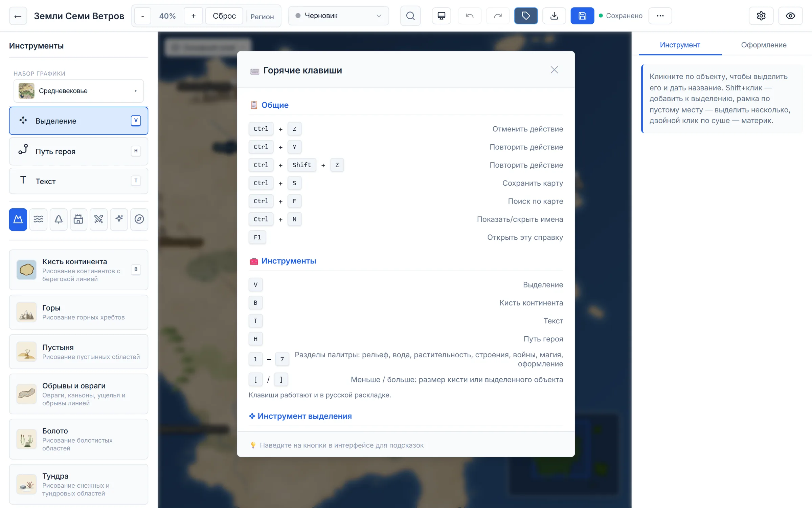Select the wars crossed swords palette icon
The height and width of the screenshot is (508, 812).
click(x=99, y=219)
